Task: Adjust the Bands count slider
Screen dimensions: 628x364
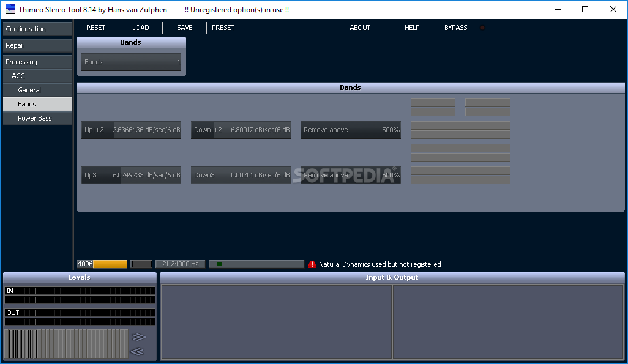Action: pyautogui.click(x=132, y=62)
